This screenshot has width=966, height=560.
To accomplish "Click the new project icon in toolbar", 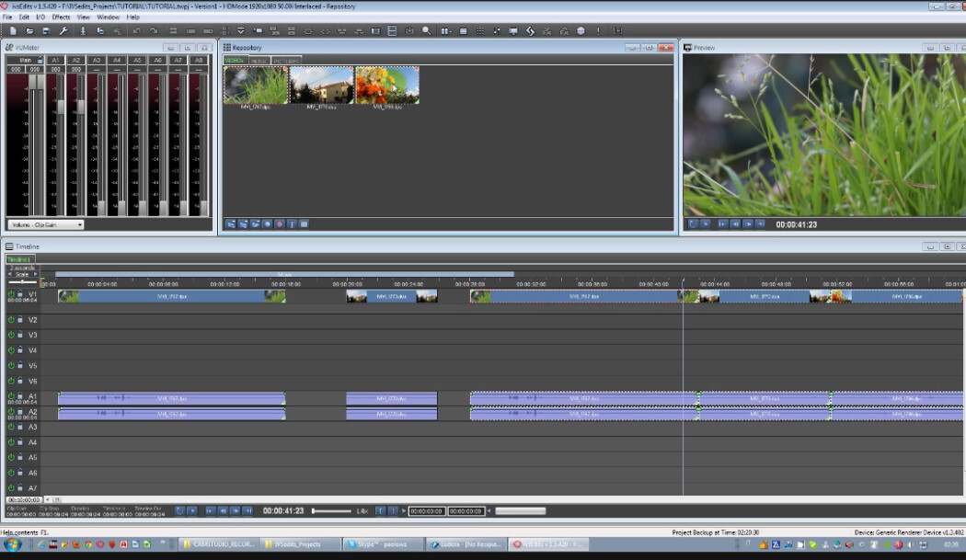I will 13,30.
